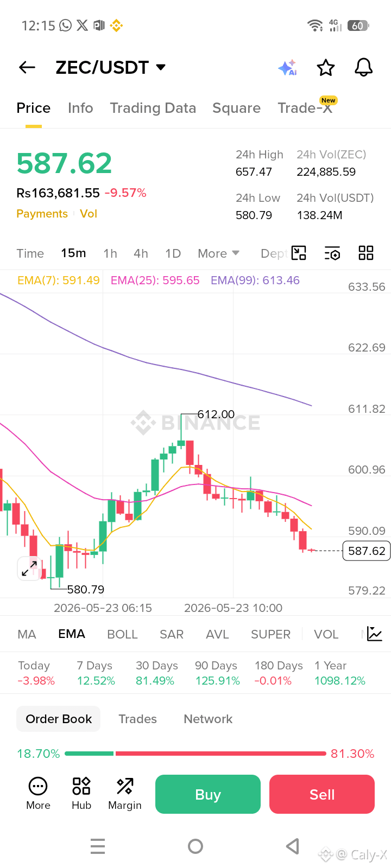391x868 pixels.
Task: Tap the X notification status icon
Action: tap(82, 25)
